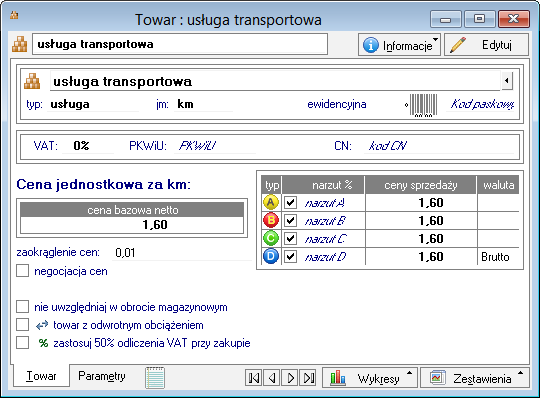Click narzut B text
The image size is (540, 398).
click(x=325, y=221)
